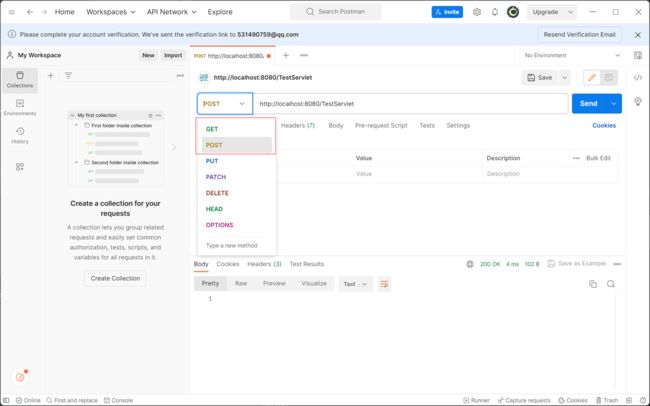Open the Environments sidebar panel
650x406 pixels.
(20, 107)
